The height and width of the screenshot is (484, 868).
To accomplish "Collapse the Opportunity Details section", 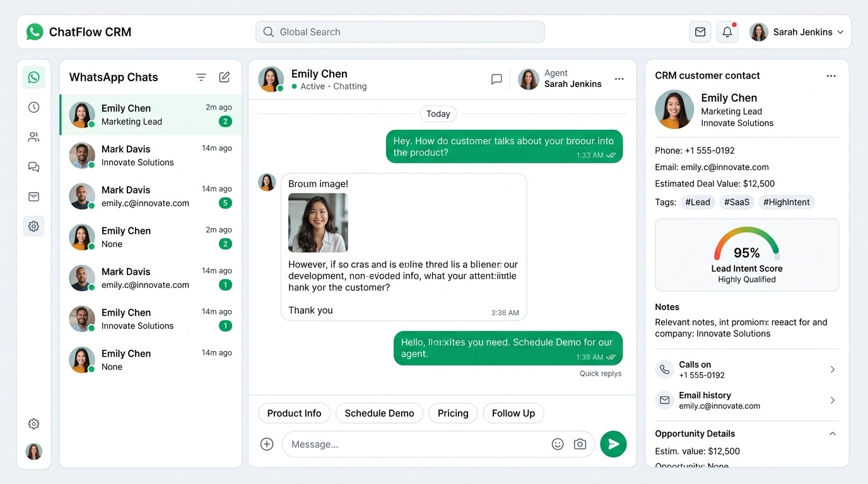I will [x=833, y=434].
